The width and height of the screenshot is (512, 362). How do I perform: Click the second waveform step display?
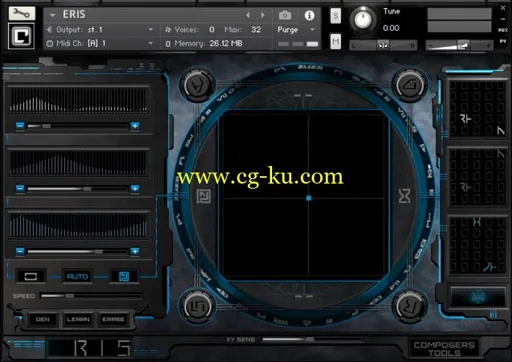click(x=78, y=162)
